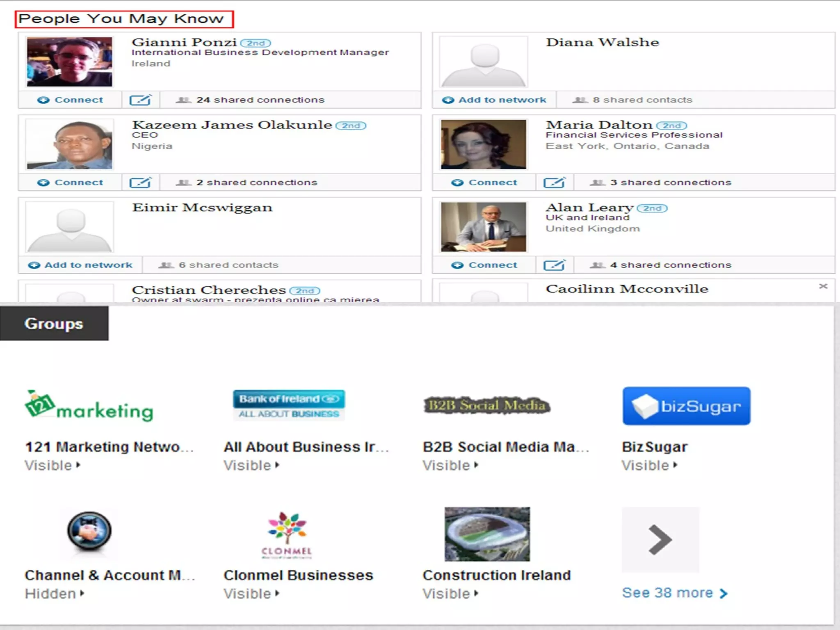The width and height of the screenshot is (840, 630).
Task: Toggle visibility setting for Clonmel Businesses
Action: coord(251,593)
